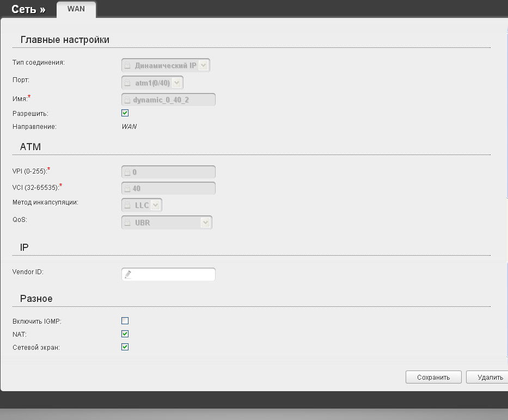Click the lock icon in the Порт field
Viewport: 508px width, 420px height.
[127, 83]
